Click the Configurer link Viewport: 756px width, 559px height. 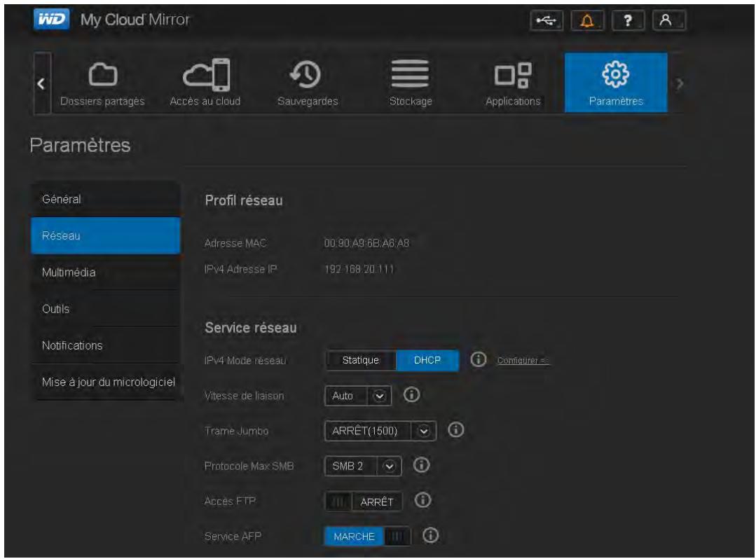[x=523, y=361]
